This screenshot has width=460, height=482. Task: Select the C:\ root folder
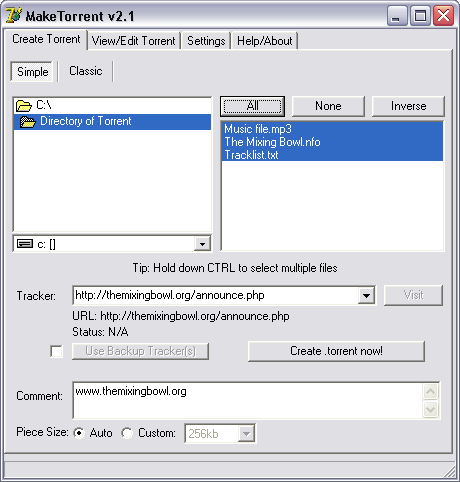112,105
